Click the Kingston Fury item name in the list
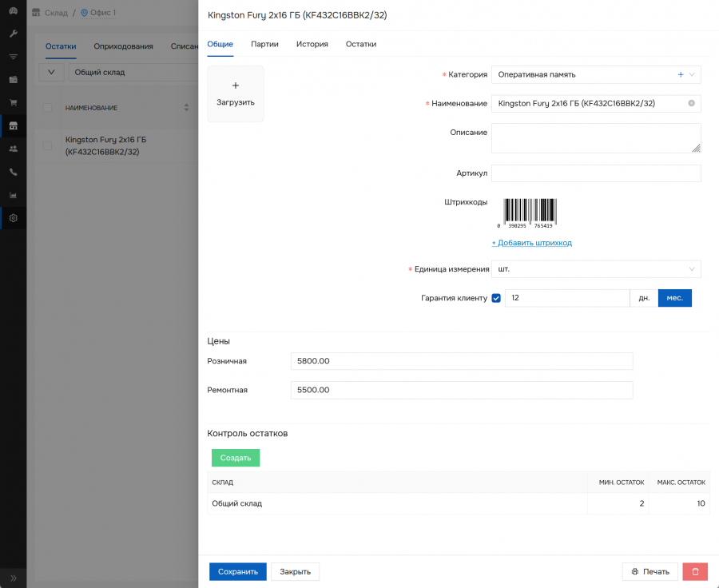719x588 pixels. coord(106,145)
